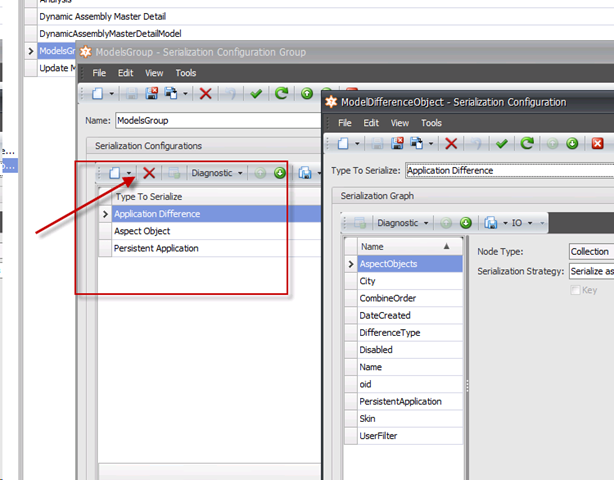Screen dimensions: 614x480
Task: Open Edit menu in ModelsGroup window
Action: pyautogui.click(x=126, y=73)
